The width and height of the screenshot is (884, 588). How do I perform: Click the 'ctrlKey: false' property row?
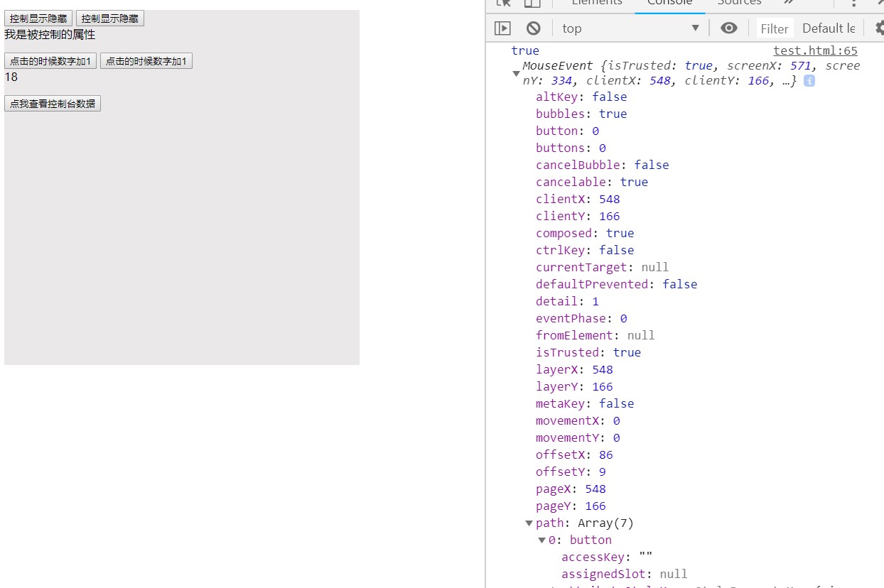point(585,250)
